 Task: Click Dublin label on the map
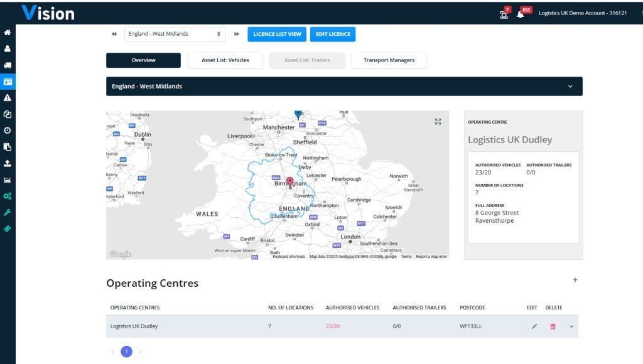click(x=143, y=134)
